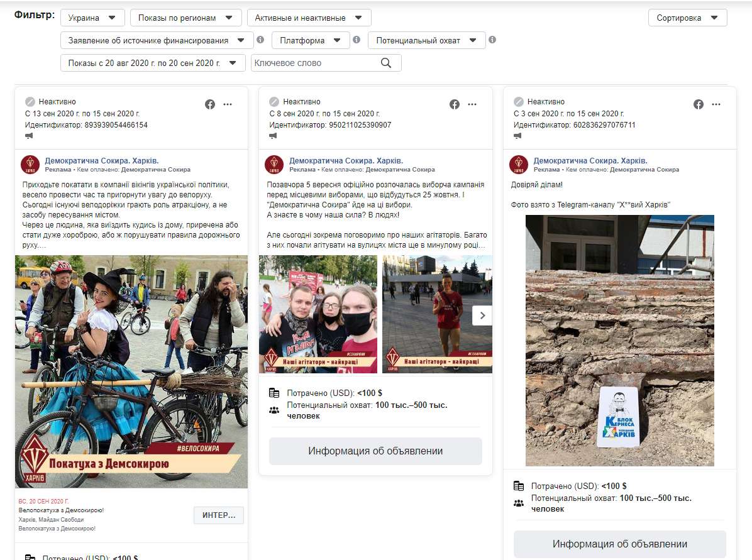The width and height of the screenshot is (752, 560).
Task: Open the Сортировка dropdown
Action: pyautogui.click(x=687, y=18)
